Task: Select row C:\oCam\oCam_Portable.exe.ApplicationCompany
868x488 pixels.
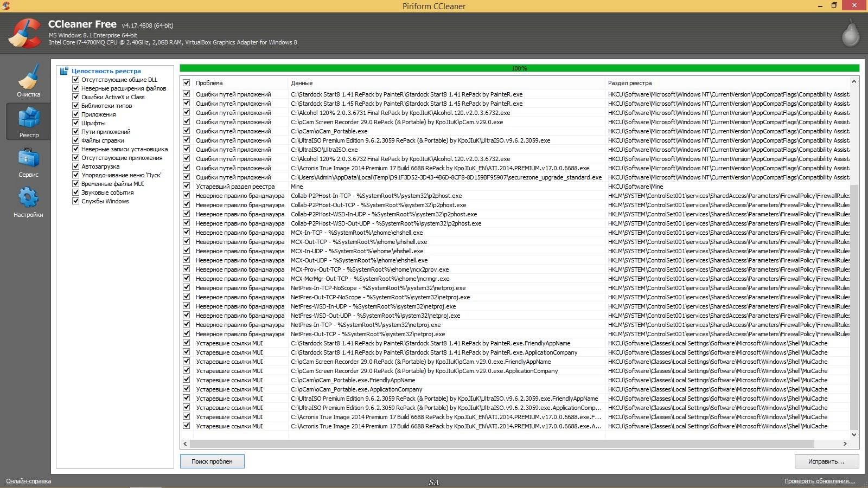Action: (515, 389)
